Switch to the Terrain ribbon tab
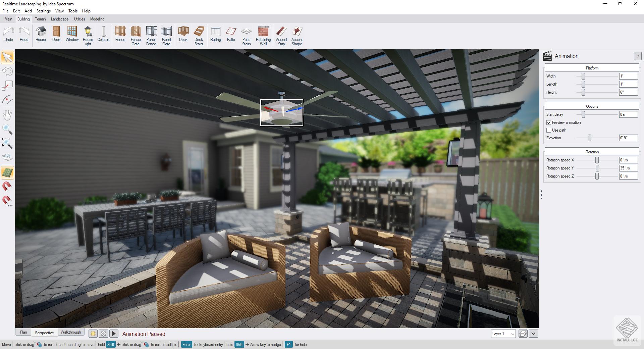The image size is (644, 349). tap(40, 19)
